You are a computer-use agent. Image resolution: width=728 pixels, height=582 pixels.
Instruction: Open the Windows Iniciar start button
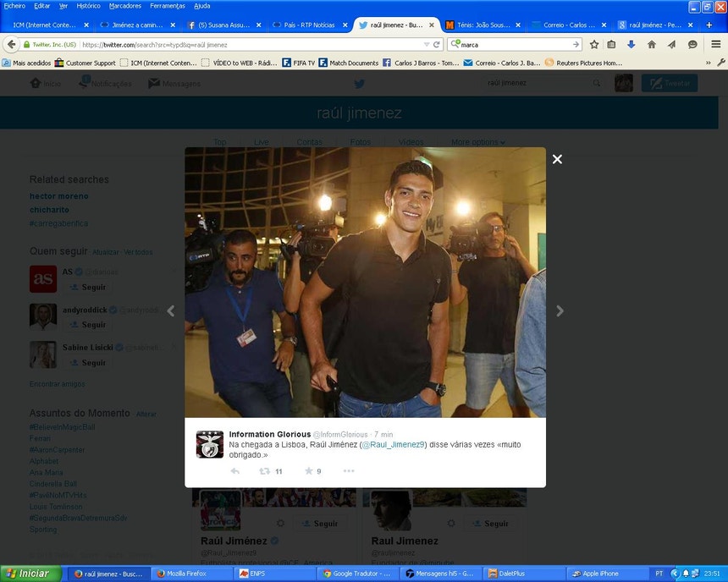[x=30, y=574]
